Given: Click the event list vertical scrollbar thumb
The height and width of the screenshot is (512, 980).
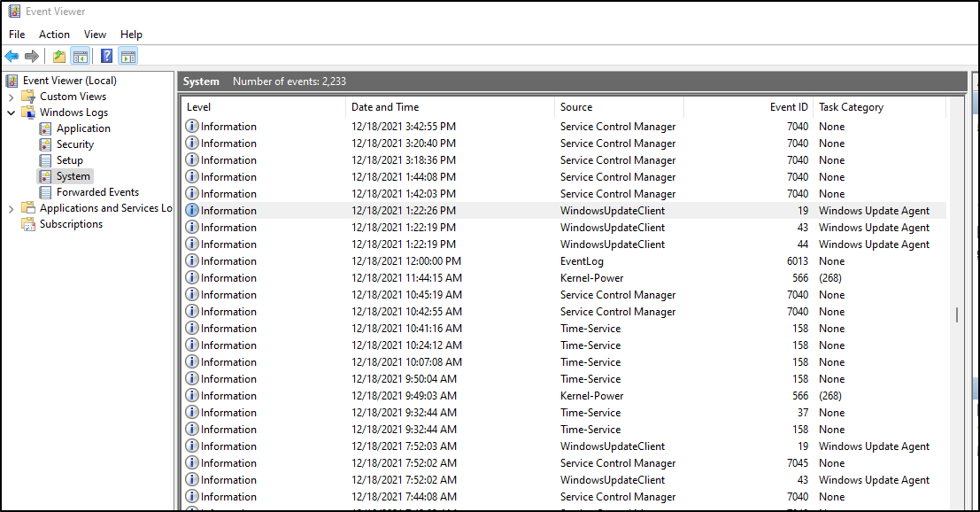Looking at the screenshot, I should [x=956, y=314].
